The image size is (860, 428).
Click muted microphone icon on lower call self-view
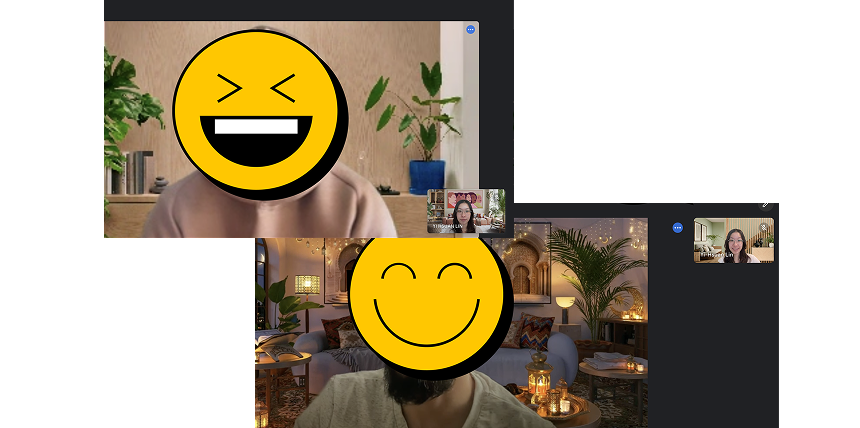coord(763,227)
